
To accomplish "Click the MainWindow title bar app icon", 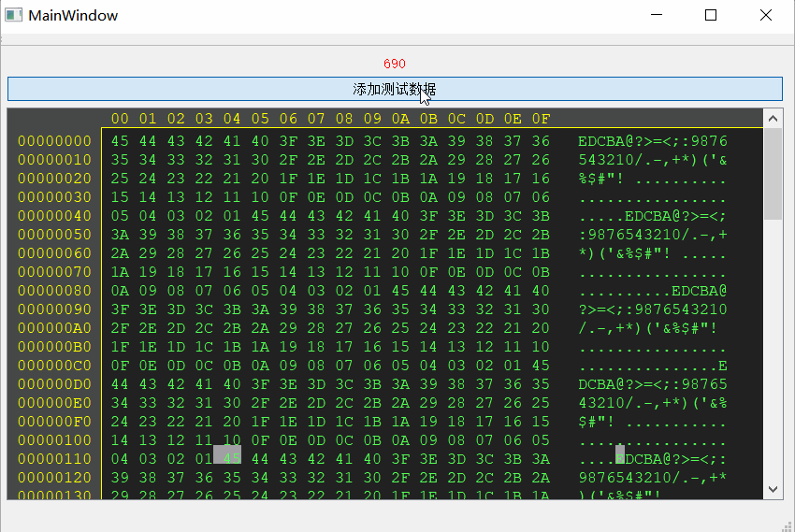I will (14, 15).
